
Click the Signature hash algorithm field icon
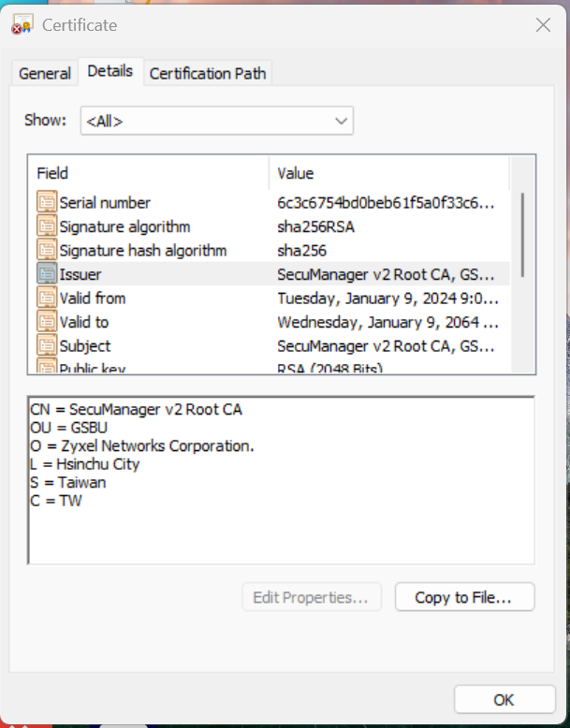coord(47,250)
